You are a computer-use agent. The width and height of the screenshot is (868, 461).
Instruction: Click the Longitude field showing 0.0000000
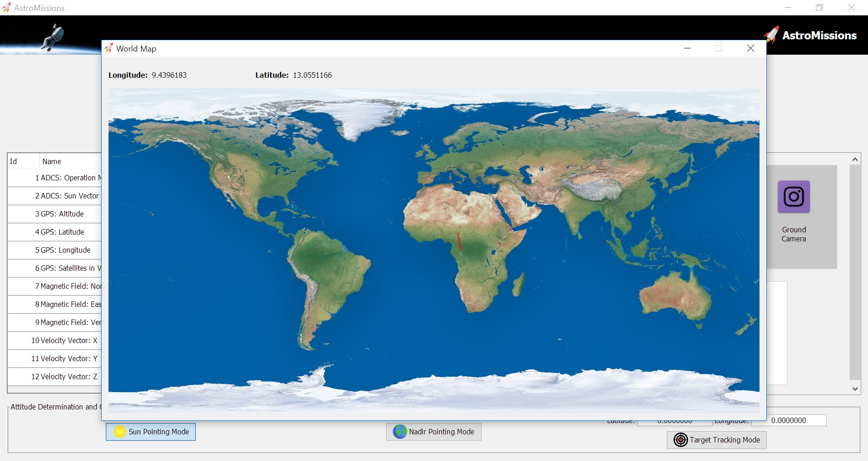tap(788, 420)
